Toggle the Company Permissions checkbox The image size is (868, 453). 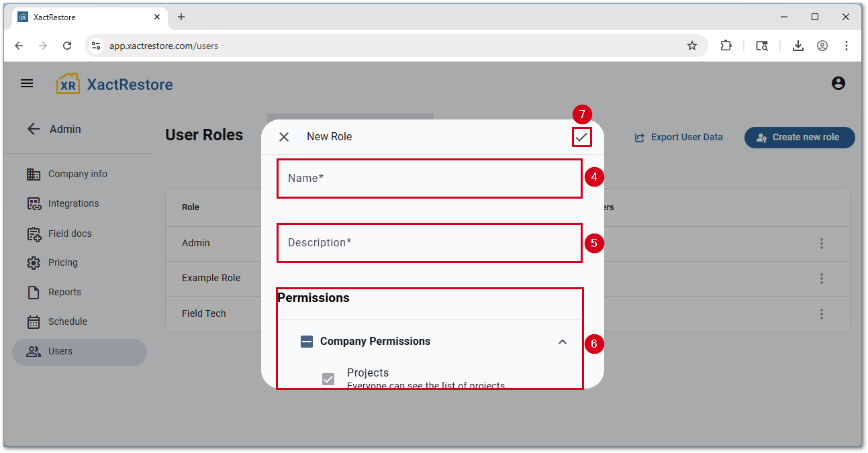pyautogui.click(x=307, y=342)
